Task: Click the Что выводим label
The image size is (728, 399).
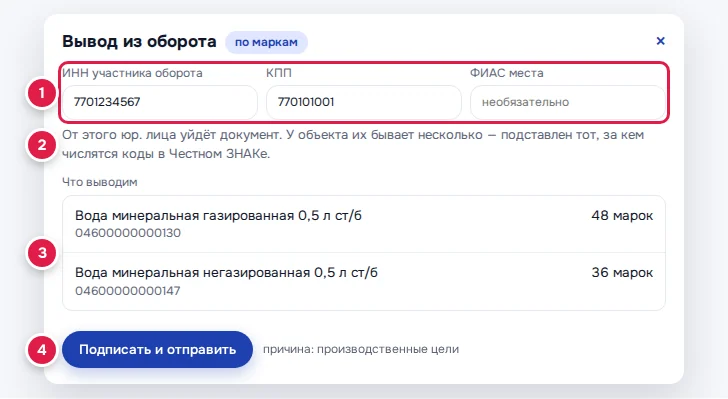Action: pyautogui.click(x=100, y=182)
